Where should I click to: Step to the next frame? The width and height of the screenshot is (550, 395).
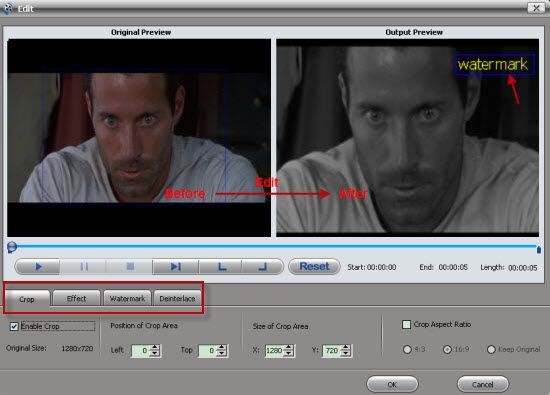click(175, 267)
